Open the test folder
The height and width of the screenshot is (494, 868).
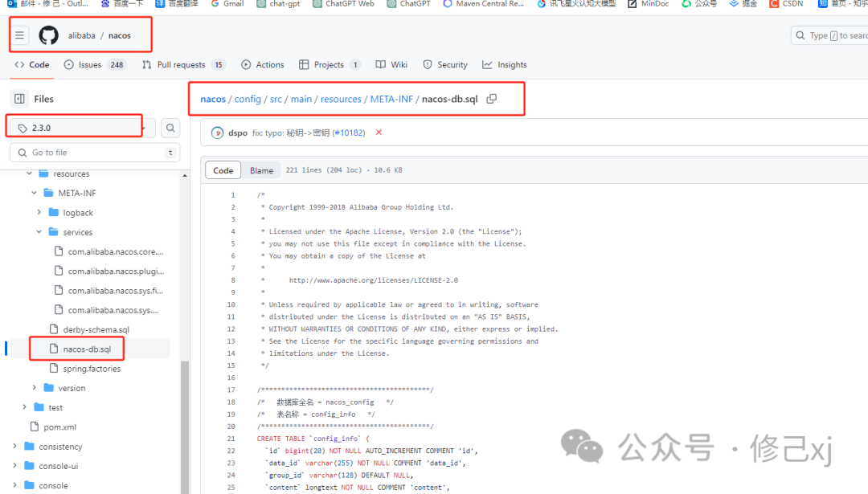(55, 407)
